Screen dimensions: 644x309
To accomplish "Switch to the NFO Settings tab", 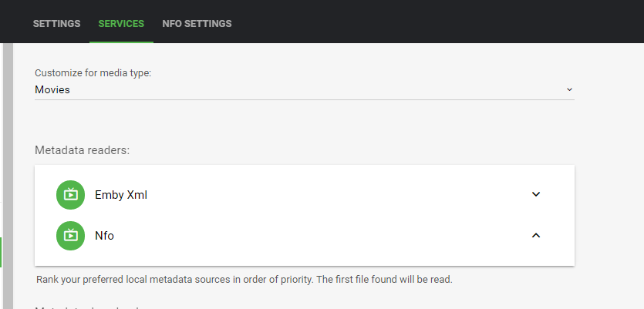I will (197, 23).
